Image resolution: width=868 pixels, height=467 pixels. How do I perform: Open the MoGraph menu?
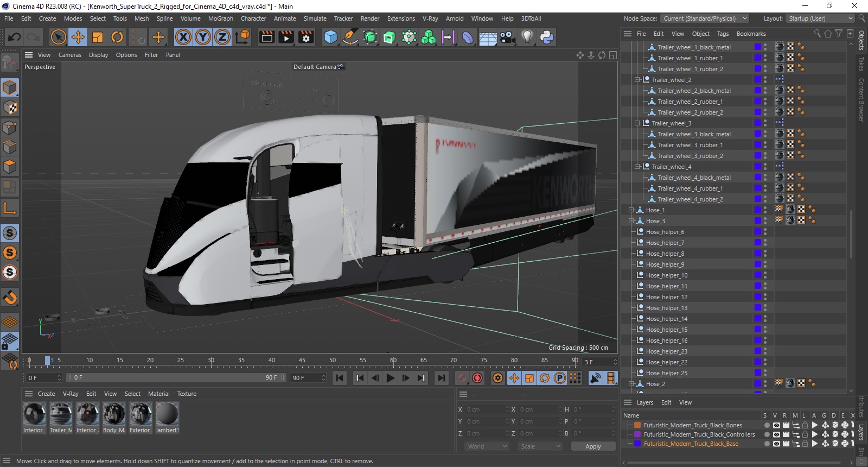click(221, 18)
